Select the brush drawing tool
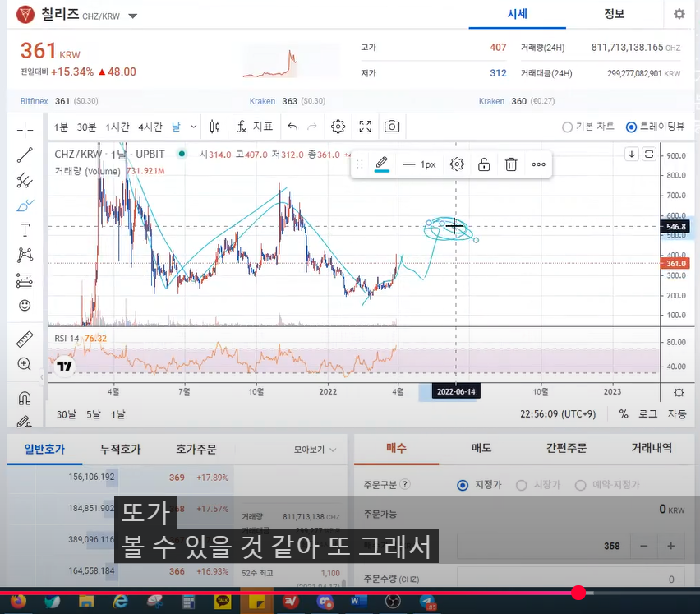 (x=25, y=205)
